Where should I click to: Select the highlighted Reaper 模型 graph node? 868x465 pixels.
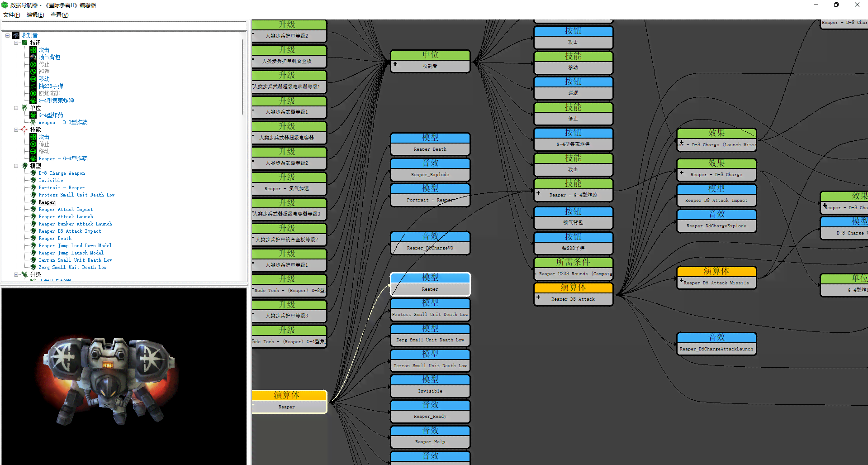[x=430, y=284]
